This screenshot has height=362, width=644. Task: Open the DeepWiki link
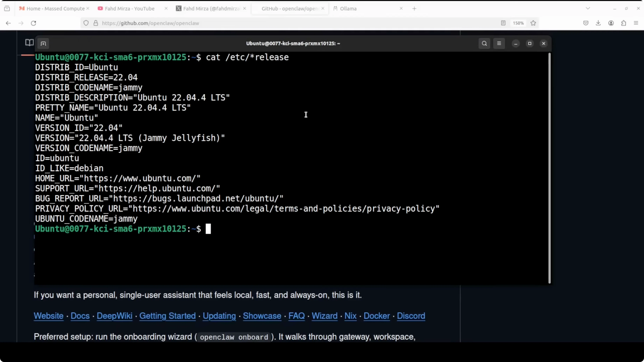(x=114, y=316)
